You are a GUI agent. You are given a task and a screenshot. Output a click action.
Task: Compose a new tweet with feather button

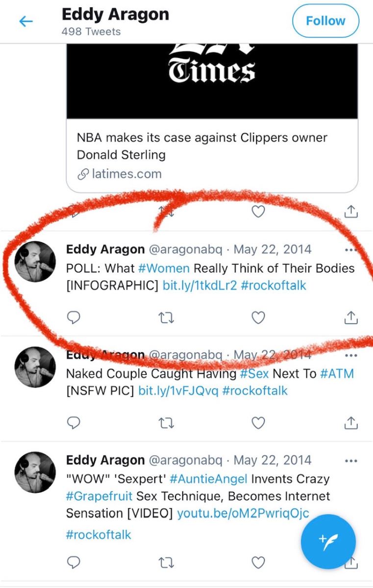(328, 541)
